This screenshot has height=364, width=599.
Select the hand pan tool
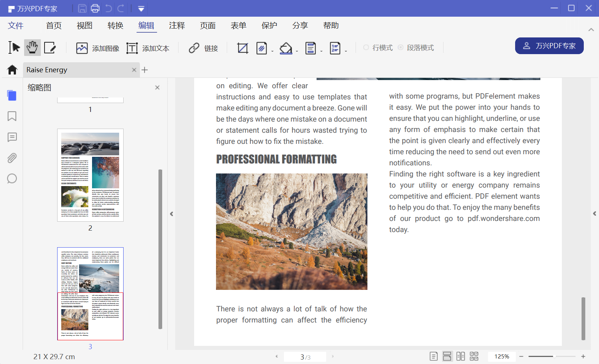32,48
